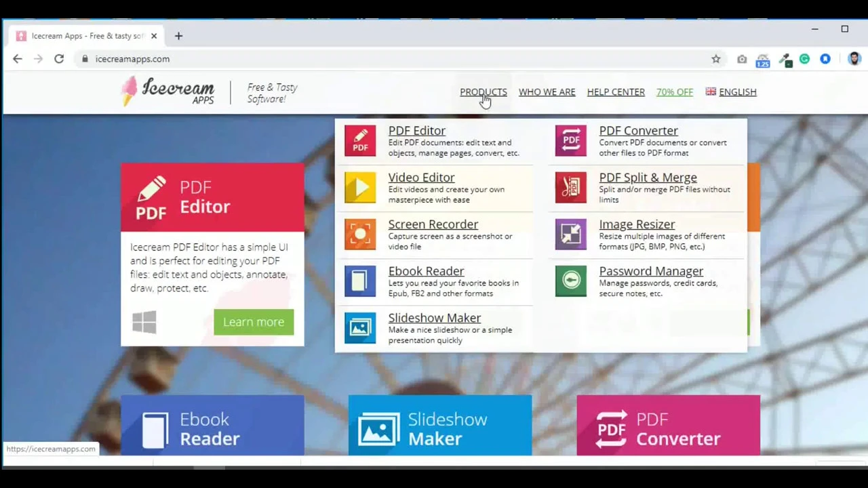Open the PRODUCTS menu

tap(484, 92)
